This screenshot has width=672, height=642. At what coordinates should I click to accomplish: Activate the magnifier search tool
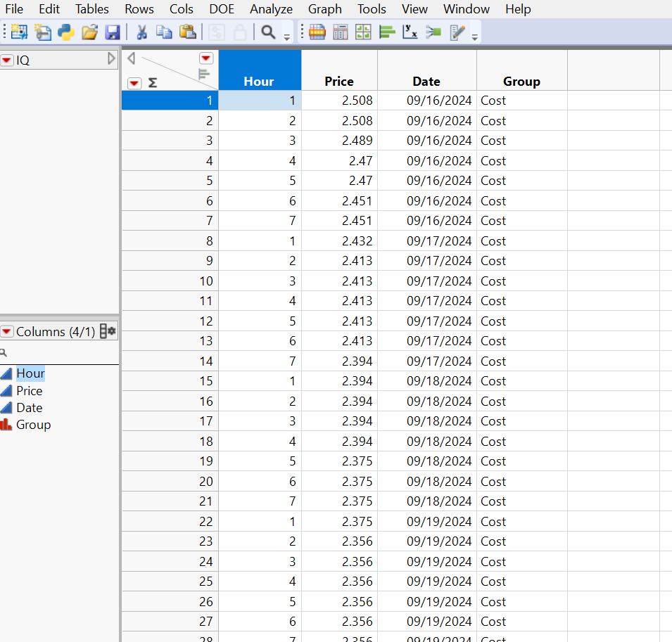point(267,32)
